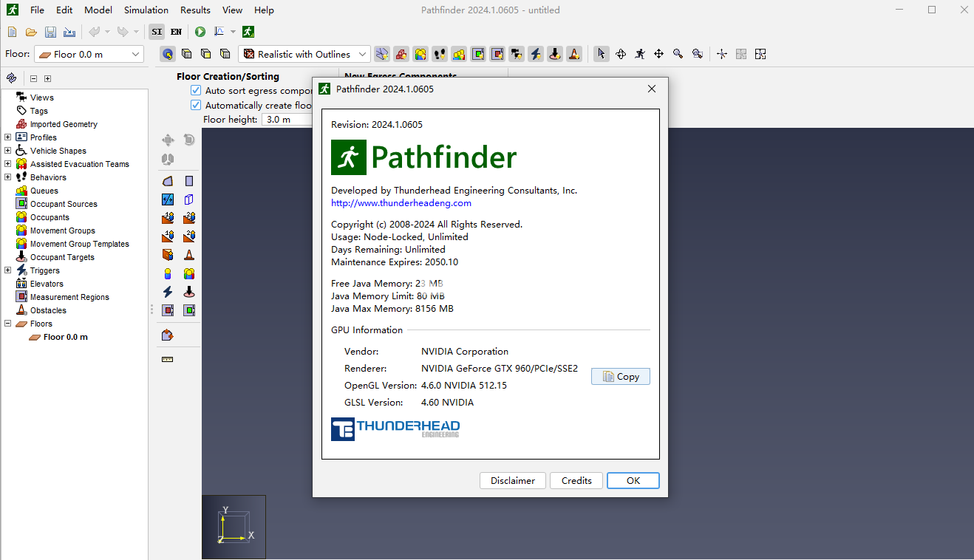Open the Floor selector dropdown
Image resolution: width=974 pixels, height=560 pixels.
tap(89, 54)
